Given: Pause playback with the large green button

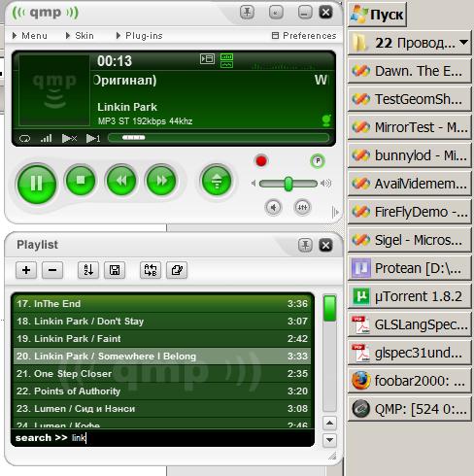Looking at the screenshot, I should click(x=37, y=184).
